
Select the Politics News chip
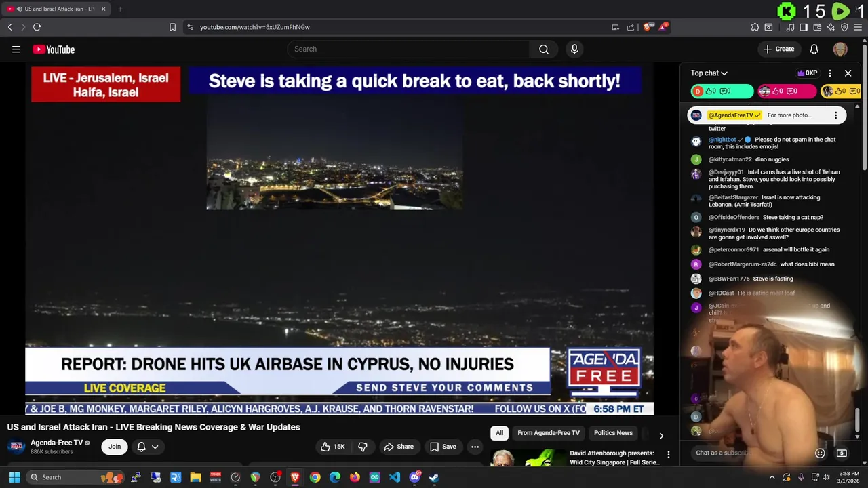(x=613, y=433)
